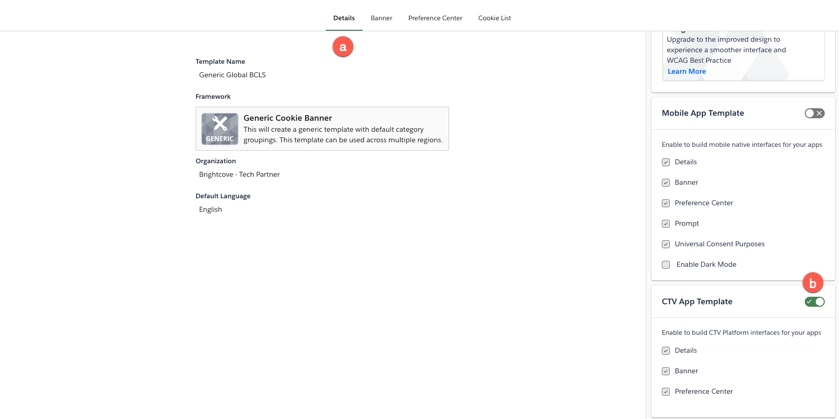Toggle the Universal Consent Purposes checkbox
Screen dimensions: 839x419
(x=666, y=244)
